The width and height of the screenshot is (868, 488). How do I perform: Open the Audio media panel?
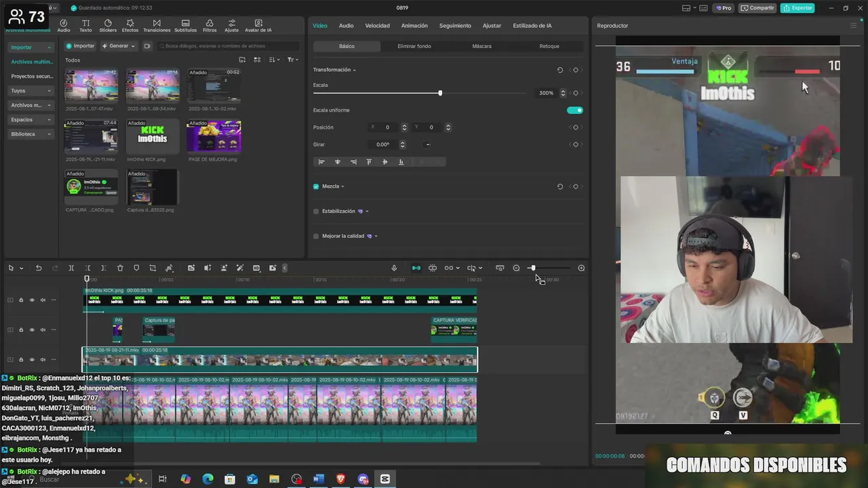pyautogui.click(x=64, y=26)
